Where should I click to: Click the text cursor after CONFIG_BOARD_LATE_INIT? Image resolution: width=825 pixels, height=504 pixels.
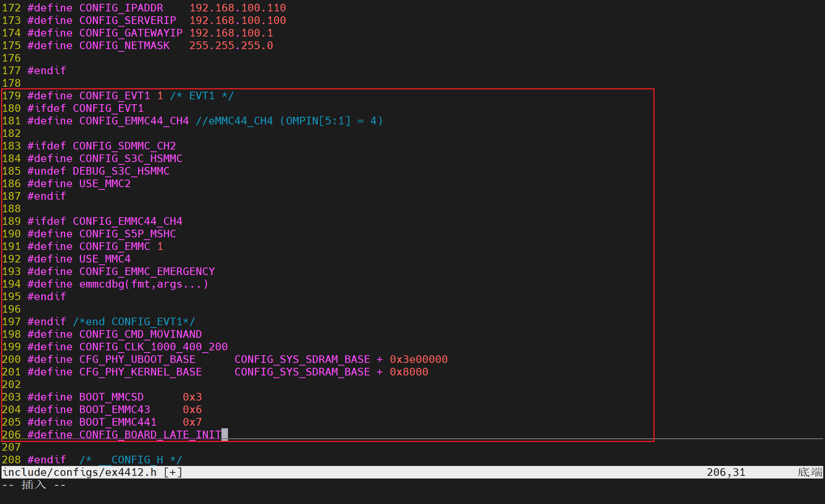[x=225, y=434]
